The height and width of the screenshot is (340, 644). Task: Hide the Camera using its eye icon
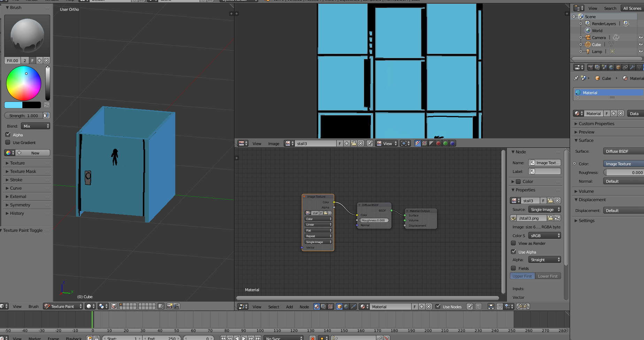(x=641, y=37)
